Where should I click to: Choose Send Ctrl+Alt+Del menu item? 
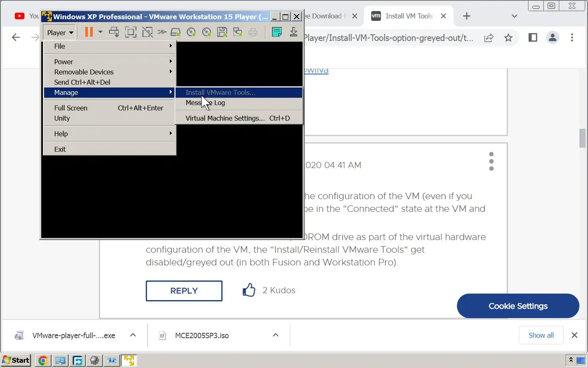pos(110,82)
